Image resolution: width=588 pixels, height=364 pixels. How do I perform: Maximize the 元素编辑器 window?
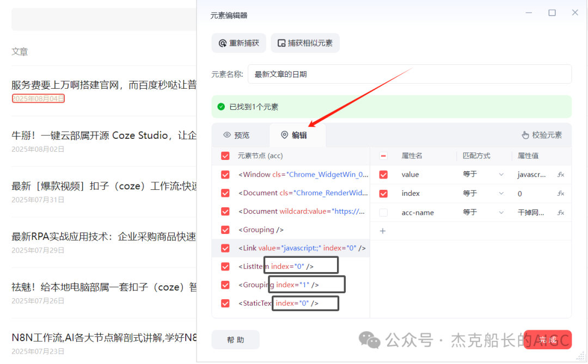pyautogui.click(x=552, y=13)
